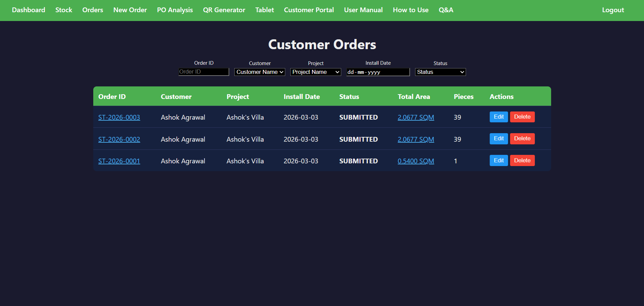
Task: Open the Customer Portal
Action: coord(309,10)
